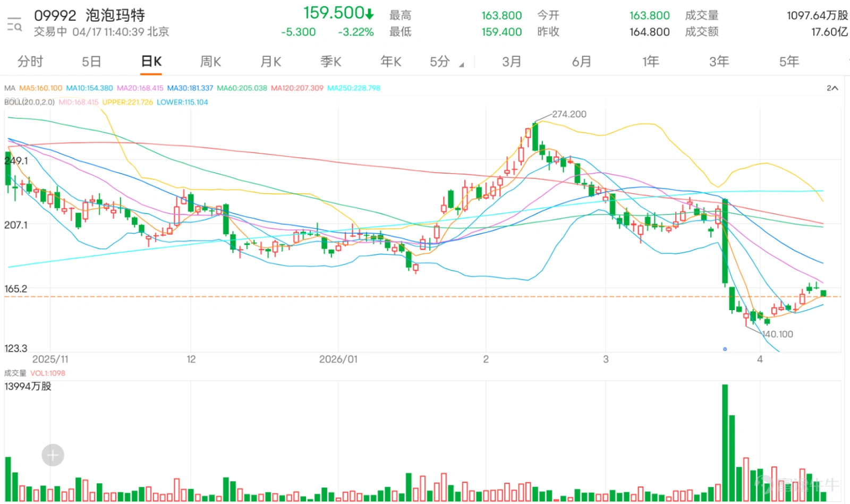Click the MA5:160.100 indicator label
Screen dimensions: 850x504
[40, 88]
